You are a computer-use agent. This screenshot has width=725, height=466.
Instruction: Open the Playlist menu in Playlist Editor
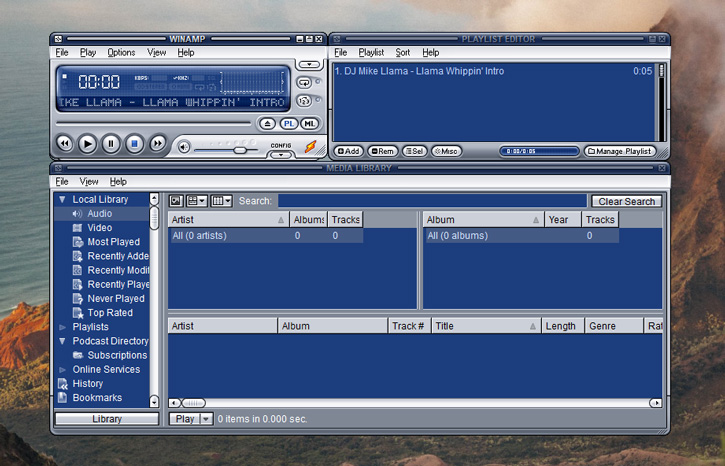click(x=371, y=53)
